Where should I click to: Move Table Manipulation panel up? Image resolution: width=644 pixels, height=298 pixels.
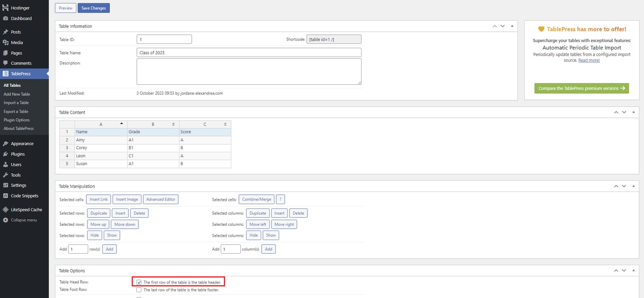tap(616, 186)
